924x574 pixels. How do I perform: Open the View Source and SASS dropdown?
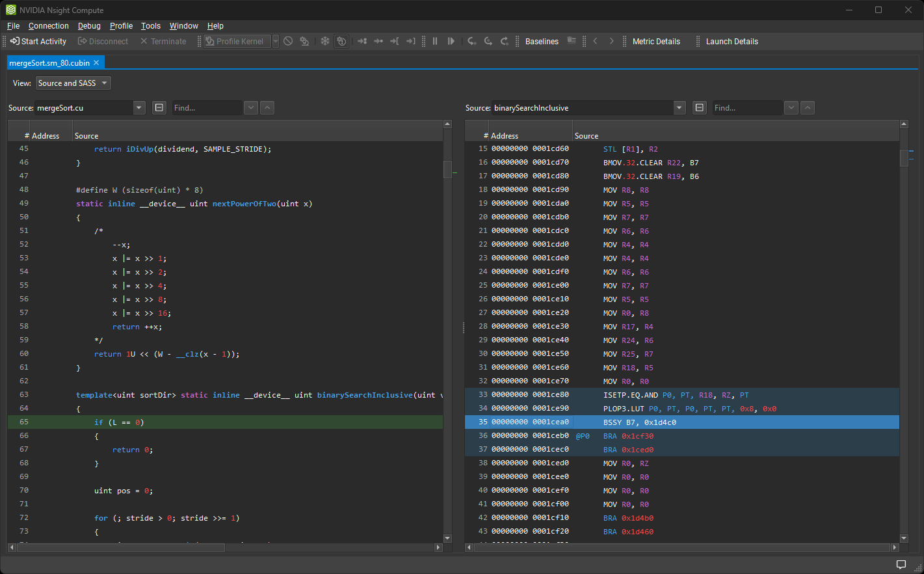tap(73, 83)
